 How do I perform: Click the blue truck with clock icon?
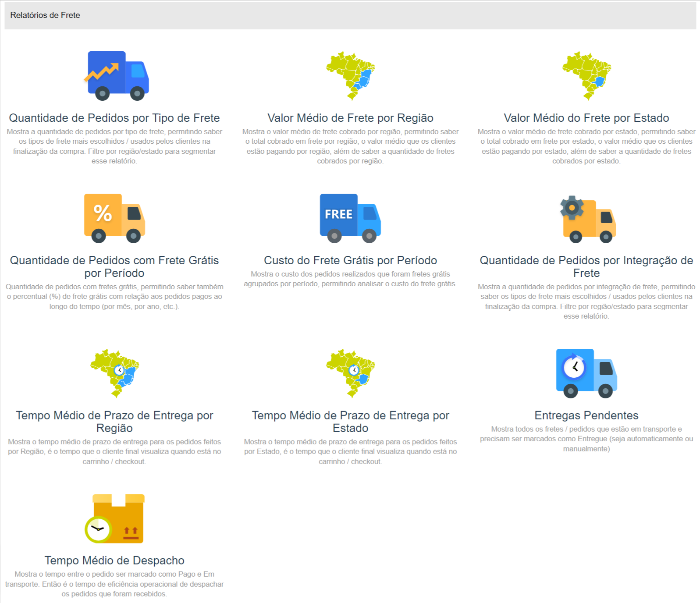pos(586,373)
